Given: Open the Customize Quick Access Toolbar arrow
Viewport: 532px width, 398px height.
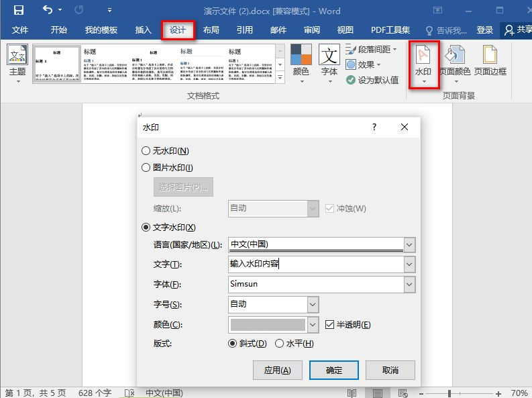Looking at the screenshot, I should [x=109, y=10].
